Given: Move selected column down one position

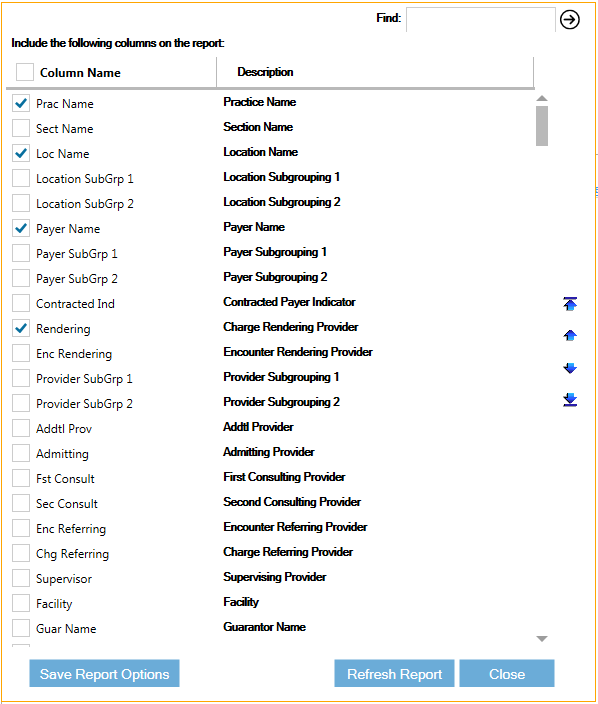Looking at the screenshot, I should (570, 368).
